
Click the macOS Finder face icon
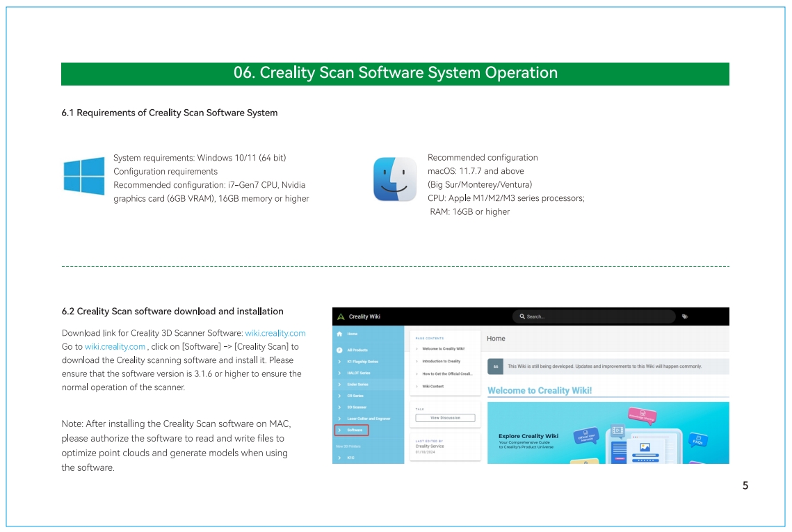point(395,179)
